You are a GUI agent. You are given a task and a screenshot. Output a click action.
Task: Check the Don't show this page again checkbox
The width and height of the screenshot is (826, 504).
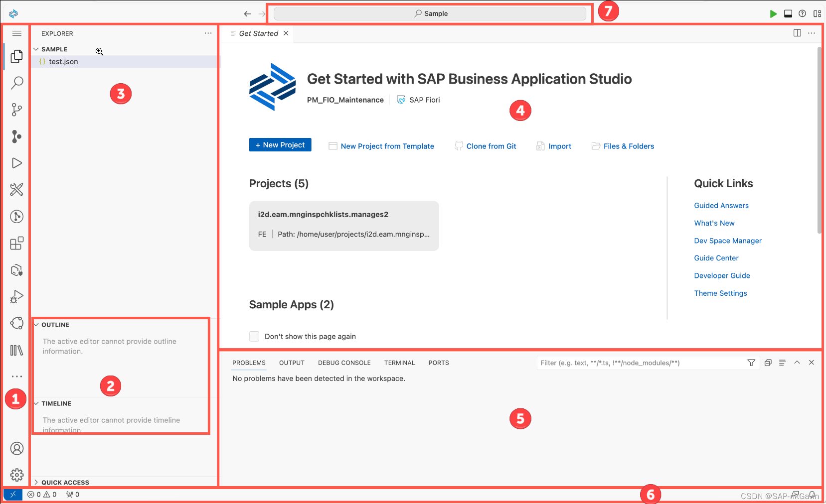254,336
